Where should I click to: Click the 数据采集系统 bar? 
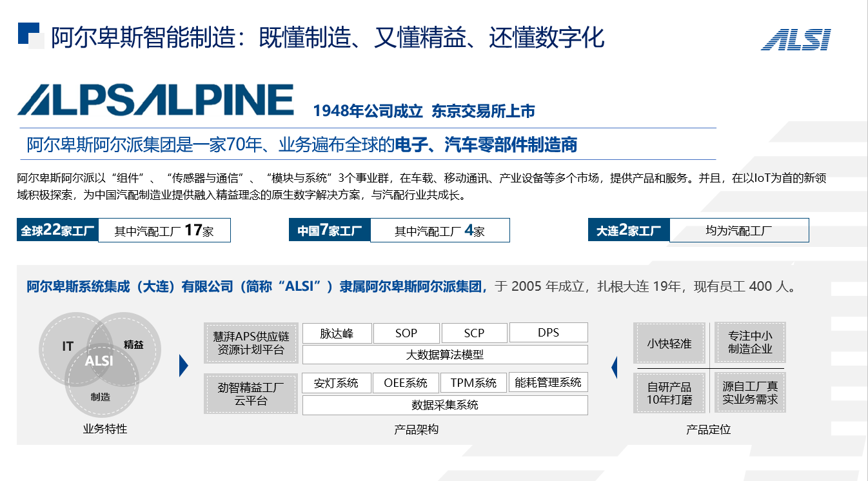point(446,405)
